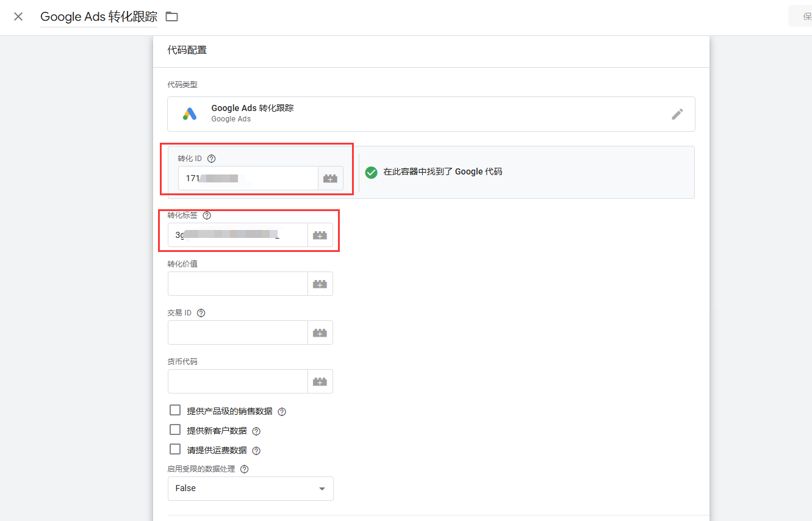
Task: Click the 交易 ID input field
Action: (238, 332)
